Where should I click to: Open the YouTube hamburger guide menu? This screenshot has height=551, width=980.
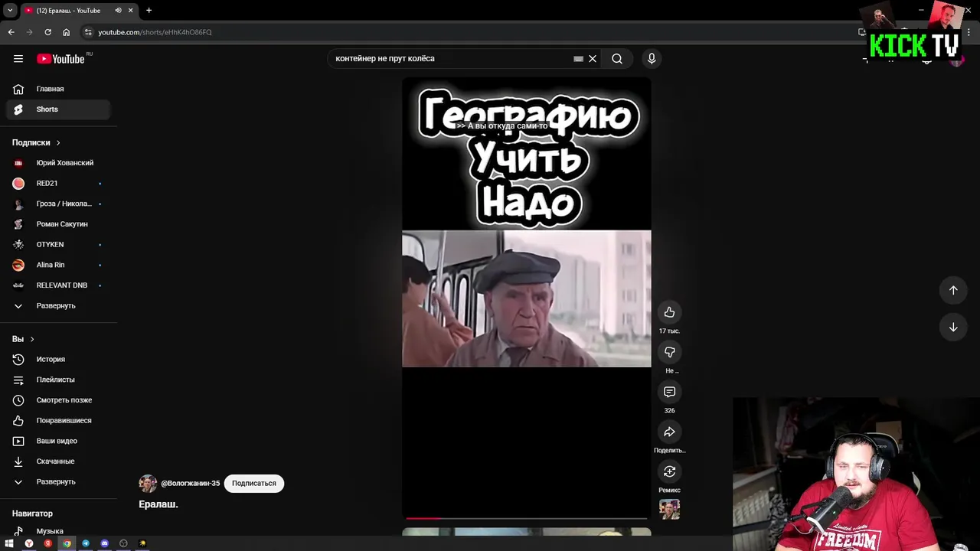click(18, 59)
